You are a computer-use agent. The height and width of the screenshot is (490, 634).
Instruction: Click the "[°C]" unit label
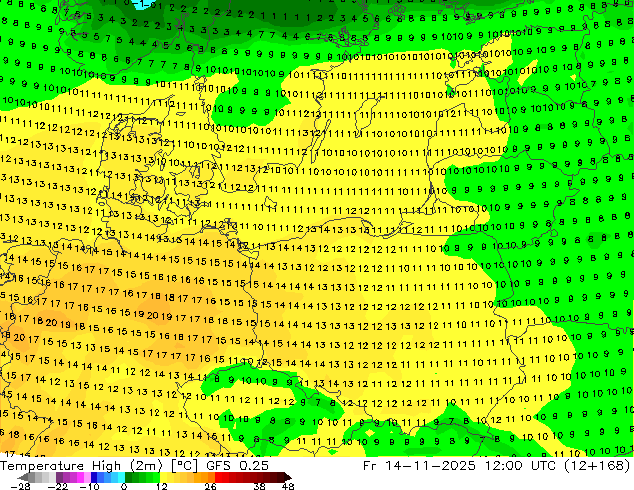click(184, 466)
